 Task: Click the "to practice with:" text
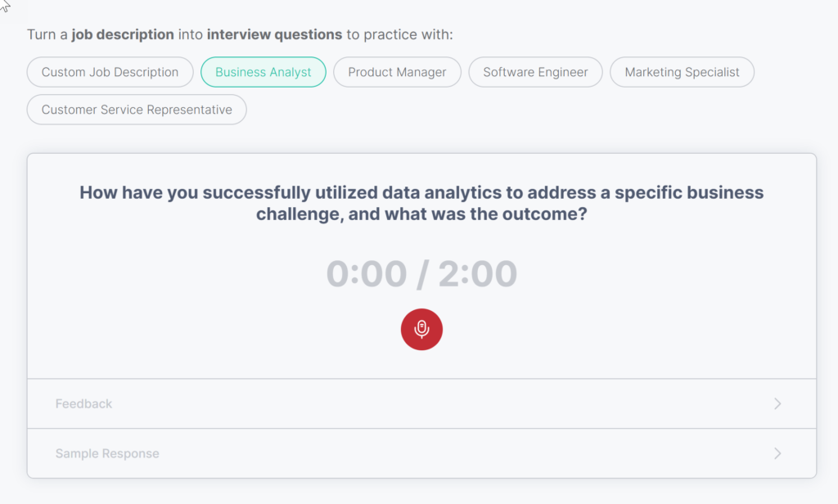pyautogui.click(x=399, y=34)
